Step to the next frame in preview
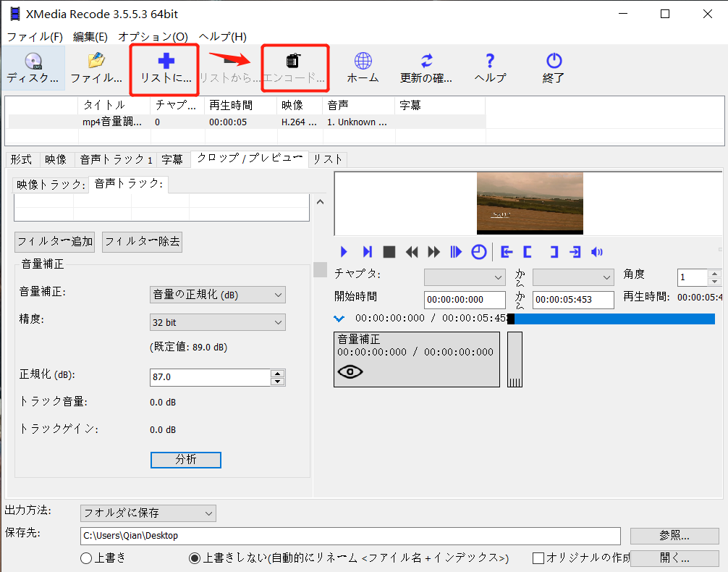 (367, 252)
